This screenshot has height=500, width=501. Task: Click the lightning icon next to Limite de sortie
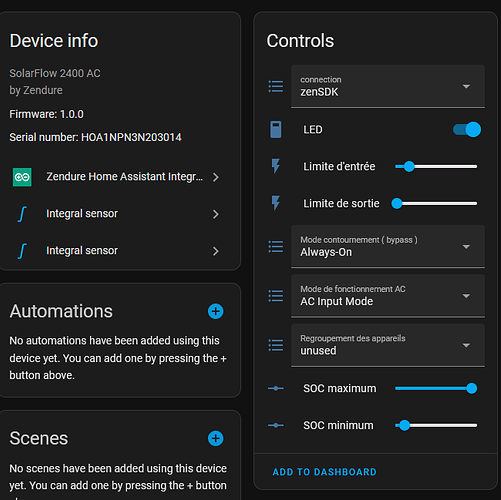point(276,203)
